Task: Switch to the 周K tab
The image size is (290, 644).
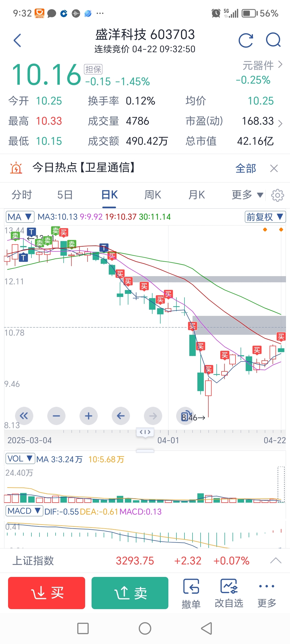Action: (x=153, y=195)
